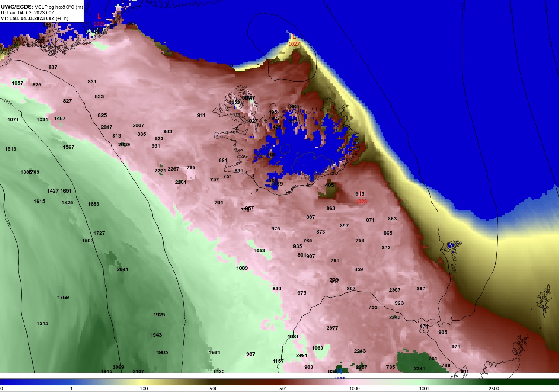Click the 1925 height value
This screenshot has width=559, height=392.
(159, 315)
